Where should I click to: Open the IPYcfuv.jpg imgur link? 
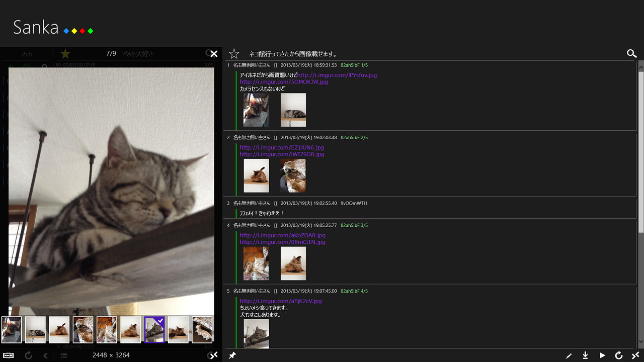click(337, 75)
